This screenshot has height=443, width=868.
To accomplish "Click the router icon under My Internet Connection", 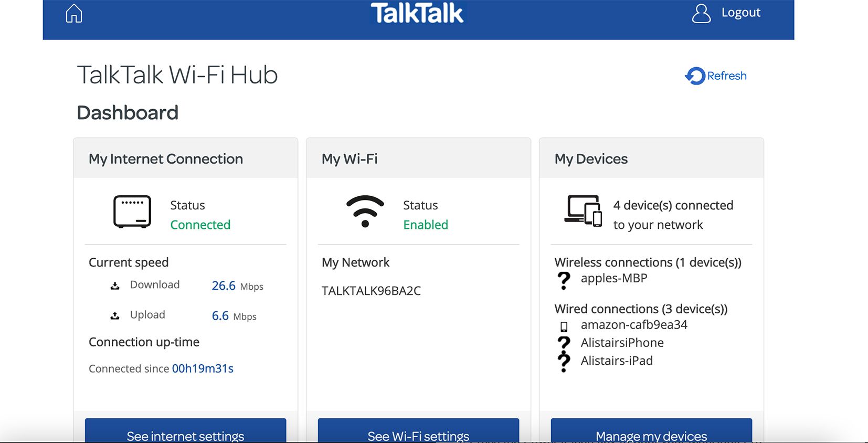I will coord(132,212).
